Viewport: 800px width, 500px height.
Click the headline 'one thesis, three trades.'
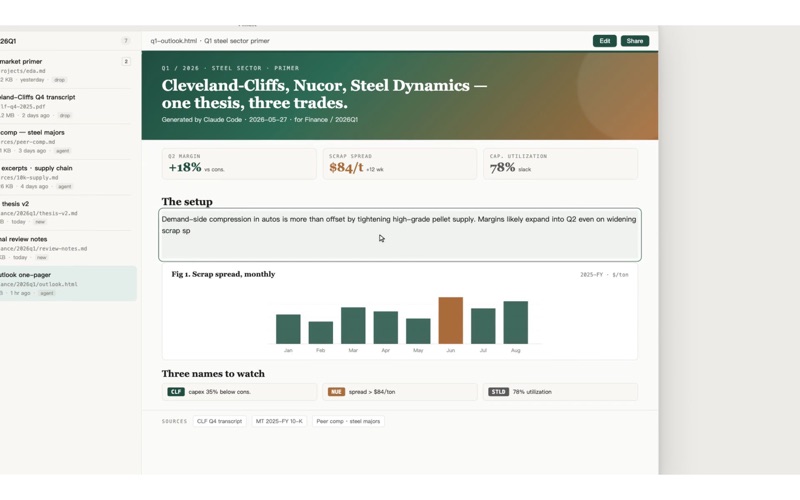point(255,103)
